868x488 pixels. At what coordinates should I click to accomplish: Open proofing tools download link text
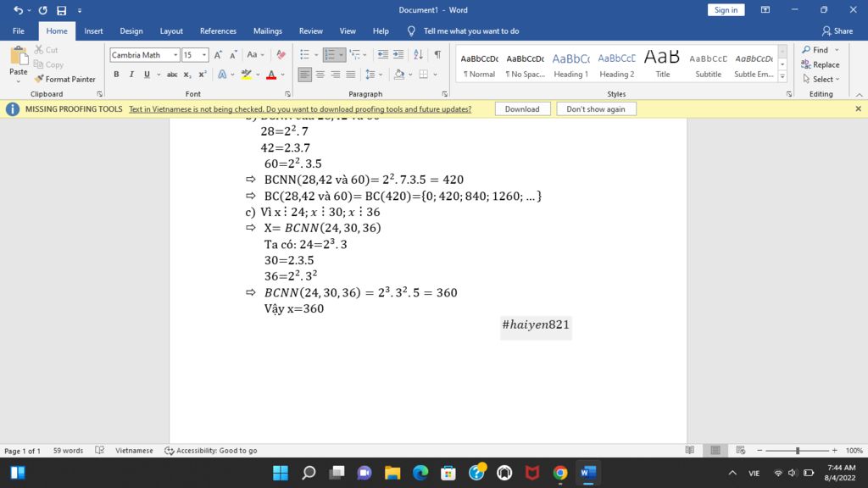tap(300, 109)
